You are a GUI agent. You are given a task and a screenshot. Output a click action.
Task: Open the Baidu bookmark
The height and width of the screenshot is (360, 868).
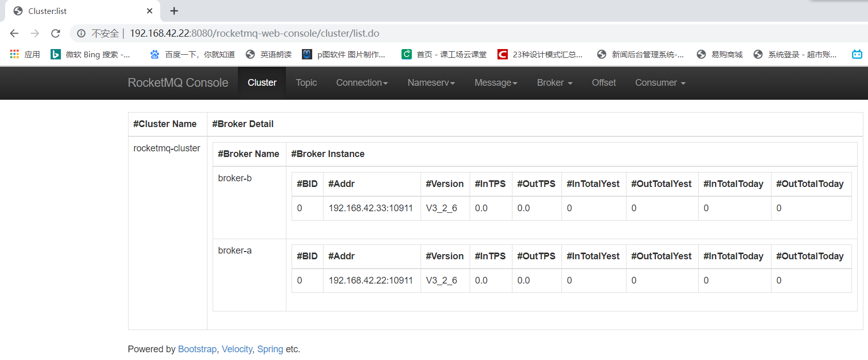192,54
